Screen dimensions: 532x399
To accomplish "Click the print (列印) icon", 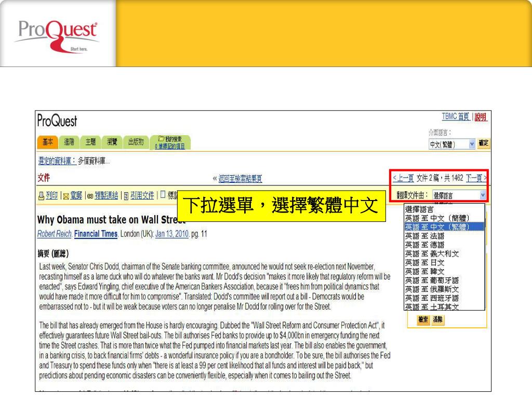I will (41, 196).
